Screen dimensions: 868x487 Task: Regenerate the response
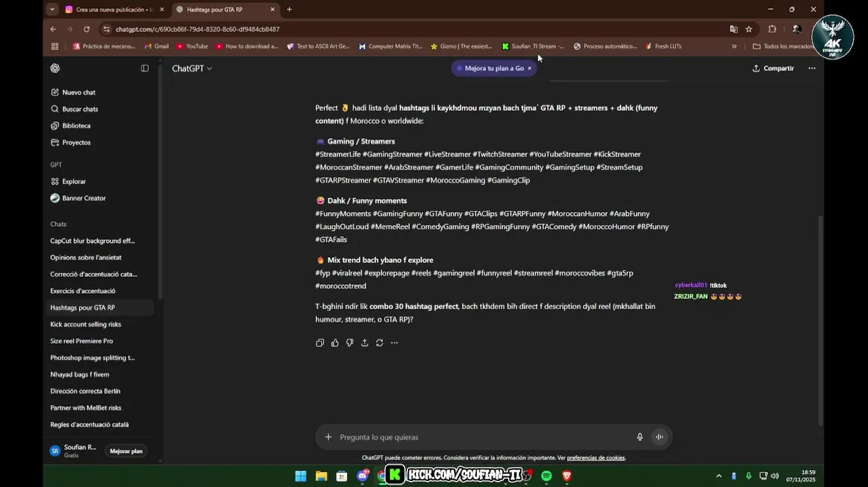point(380,343)
